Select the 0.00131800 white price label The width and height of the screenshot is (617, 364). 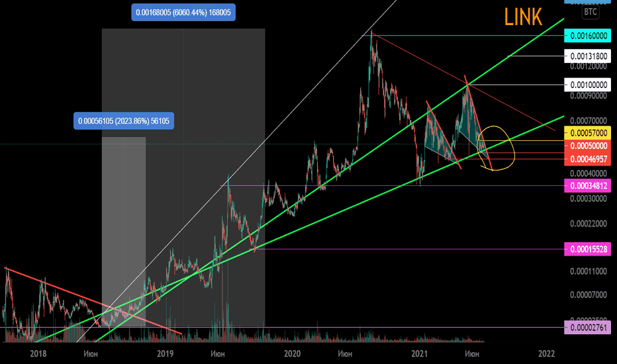coord(587,56)
